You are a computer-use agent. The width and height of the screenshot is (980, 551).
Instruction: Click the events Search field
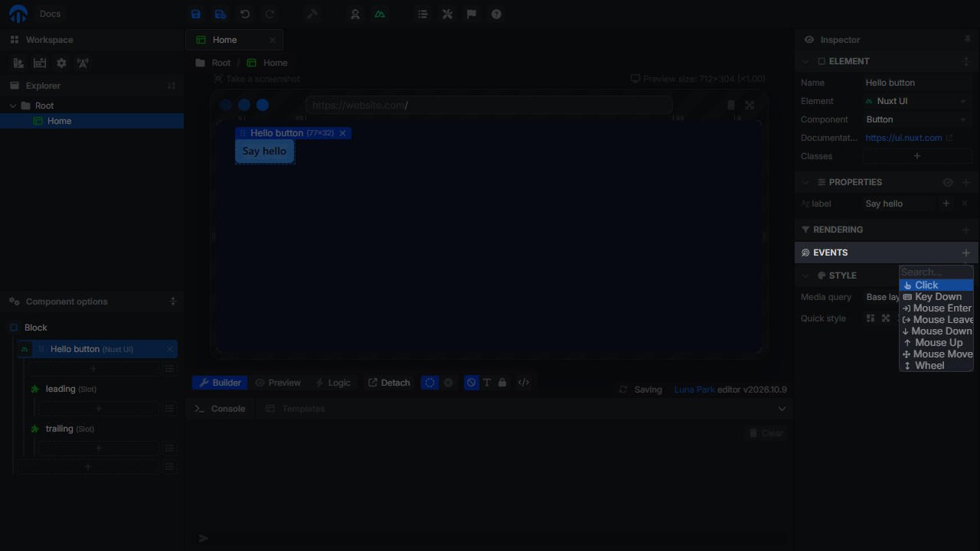tap(936, 272)
